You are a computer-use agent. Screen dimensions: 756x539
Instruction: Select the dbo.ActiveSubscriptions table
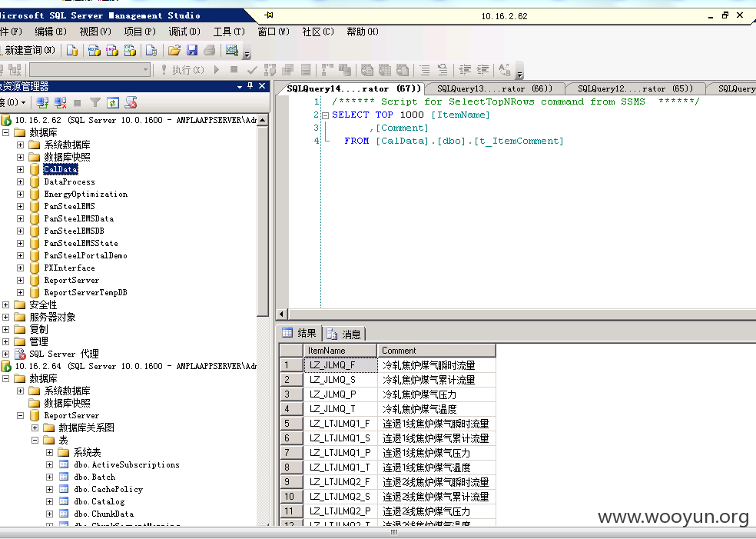[127, 464]
